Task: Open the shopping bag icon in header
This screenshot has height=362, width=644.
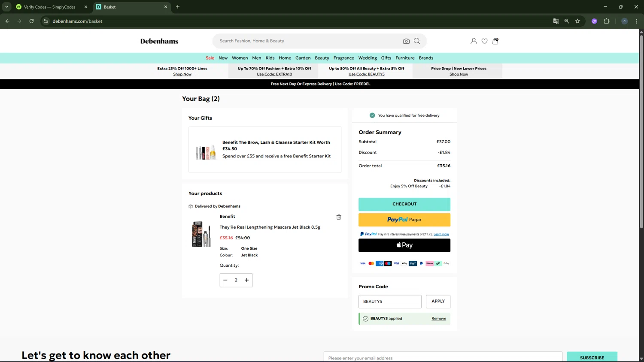Action: point(495,41)
